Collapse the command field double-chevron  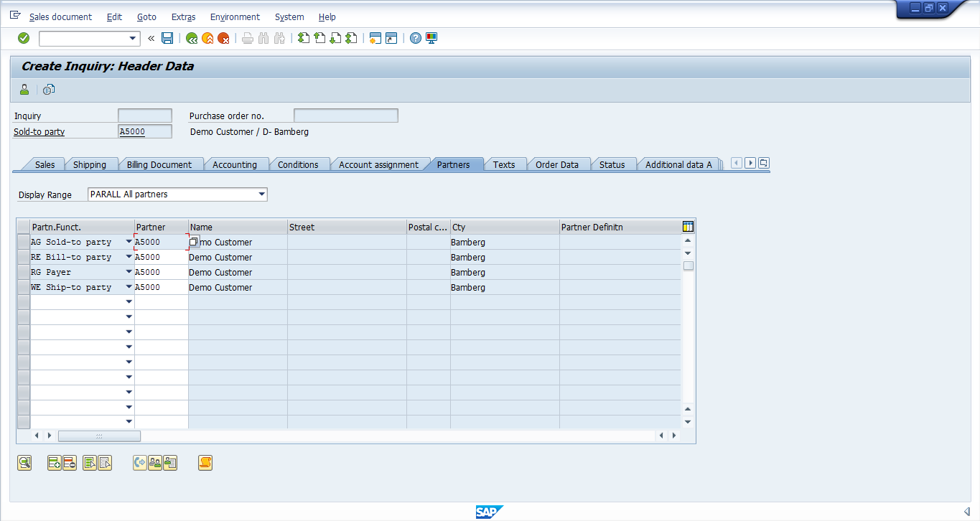[x=151, y=38]
